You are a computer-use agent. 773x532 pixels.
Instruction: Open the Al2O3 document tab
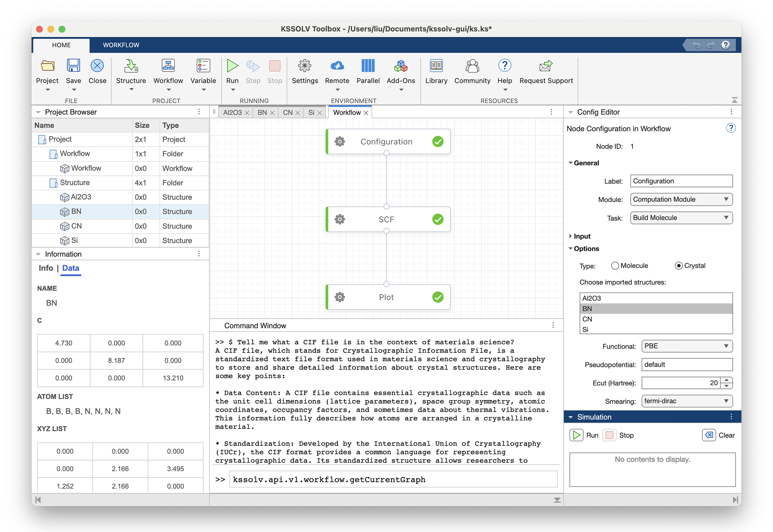point(232,113)
